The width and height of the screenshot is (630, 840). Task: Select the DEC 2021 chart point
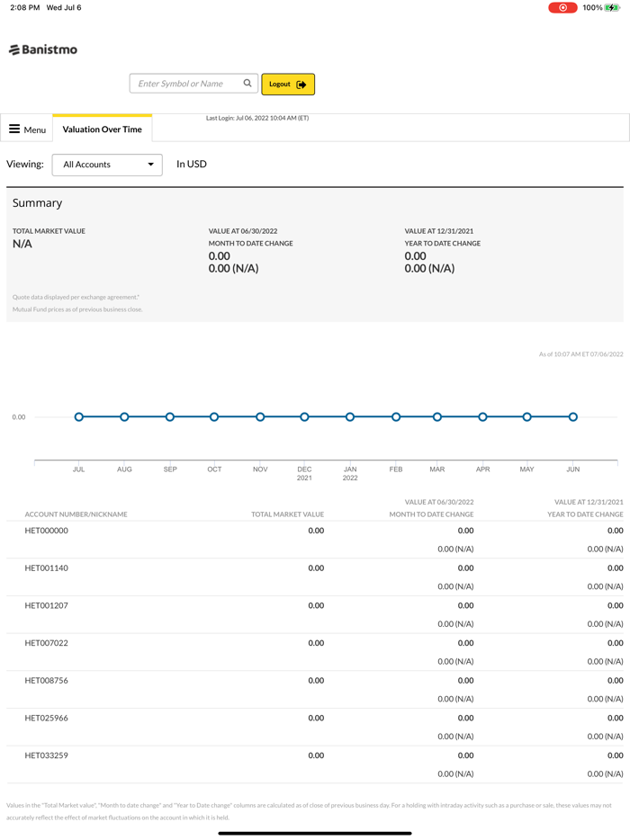[x=305, y=417]
